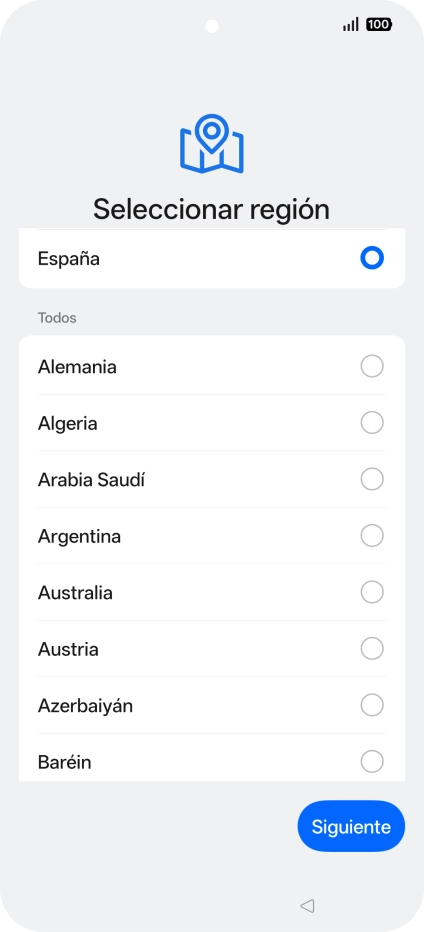This screenshot has width=424, height=932.
Task: Tap the España region label
Action: click(68, 259)
